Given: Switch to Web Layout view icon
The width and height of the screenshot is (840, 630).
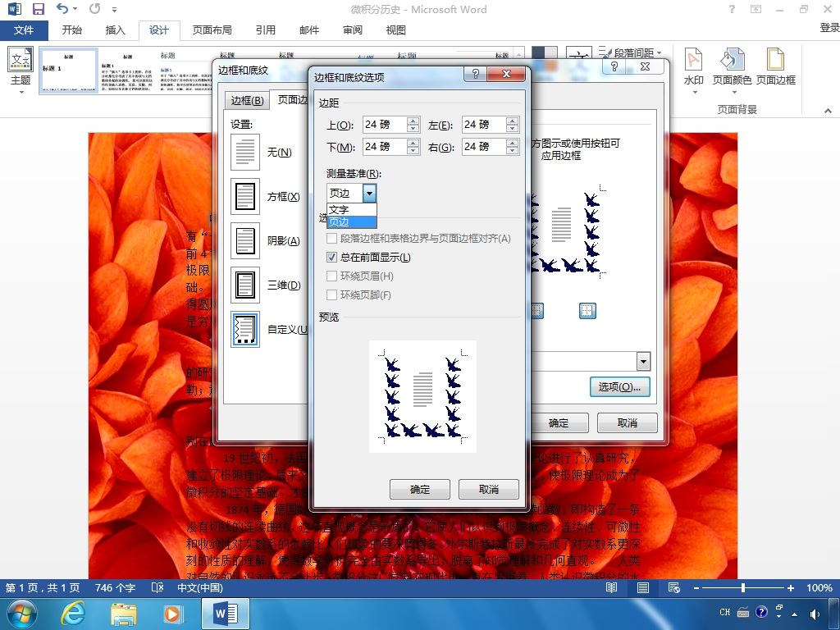Looking at the screenshot, I should 674,587.
